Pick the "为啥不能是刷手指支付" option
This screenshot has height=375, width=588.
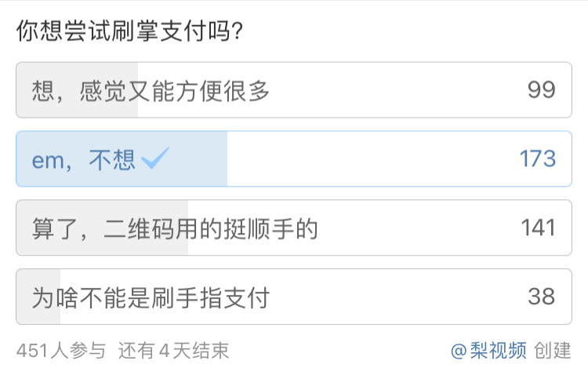(151, 297)
